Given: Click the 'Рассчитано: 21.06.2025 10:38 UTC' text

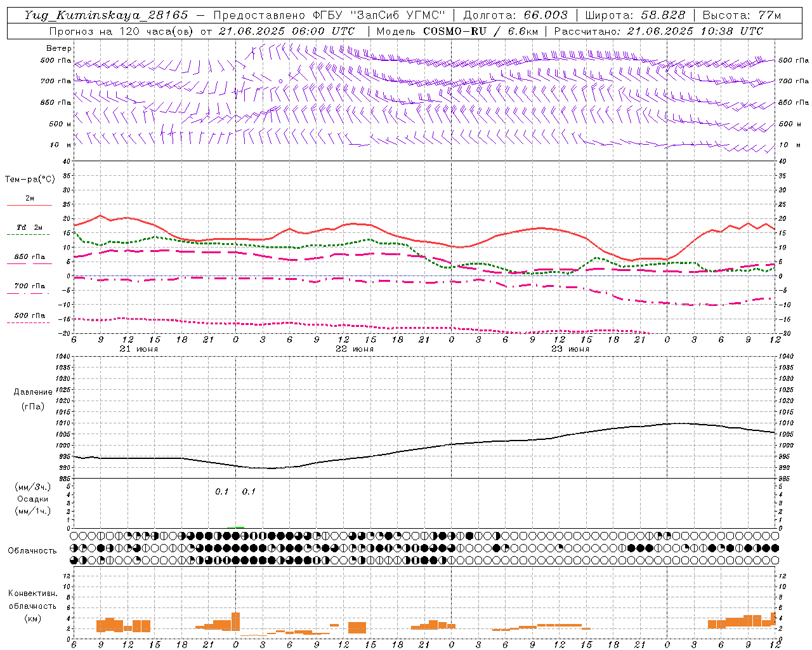Looking at the screenshot, I should tap(658, 31).
